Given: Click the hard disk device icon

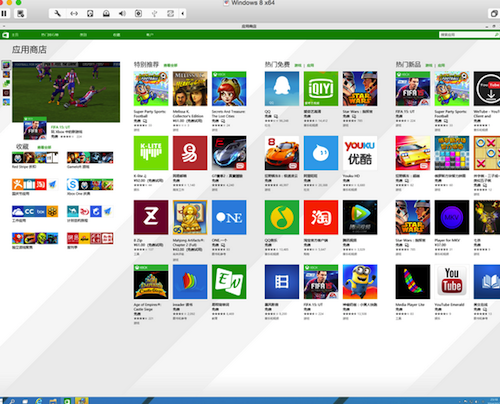Looking at the screenshot, I should pos(90,13).
